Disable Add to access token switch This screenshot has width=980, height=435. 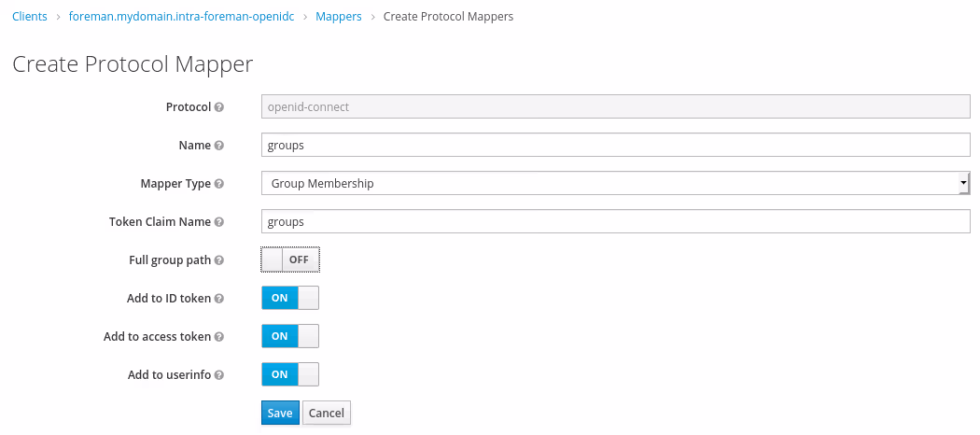pos(290,336)
